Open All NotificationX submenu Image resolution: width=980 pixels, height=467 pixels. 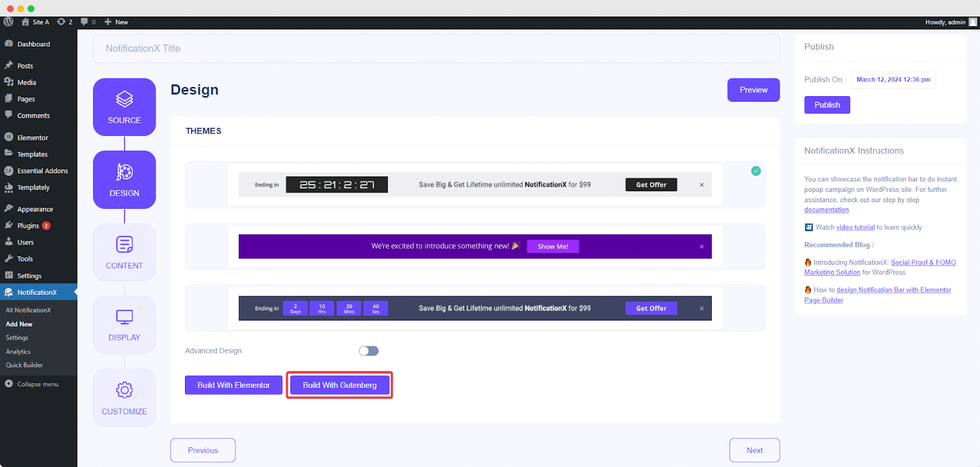click(x=28, y=310)
